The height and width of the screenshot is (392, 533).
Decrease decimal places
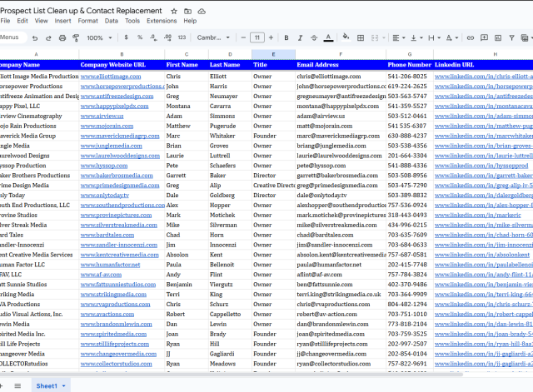[153, 37]
